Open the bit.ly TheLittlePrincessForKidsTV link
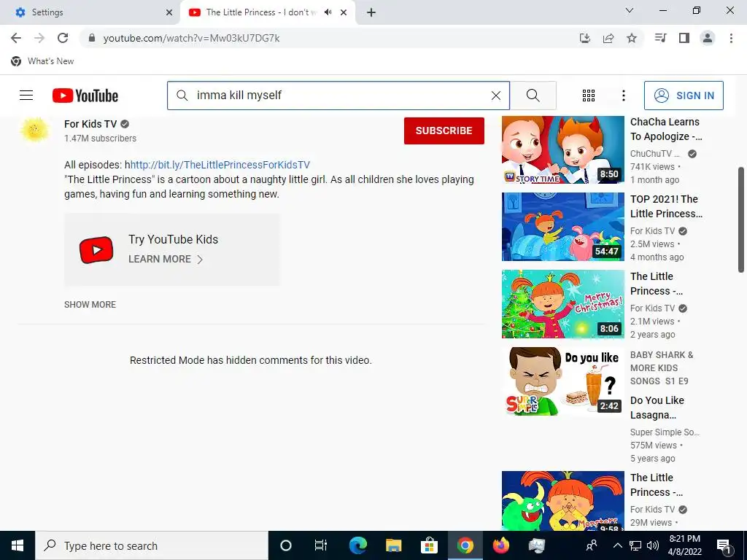The height and width of the screenshot is (560, 747). tap(220, 165)
